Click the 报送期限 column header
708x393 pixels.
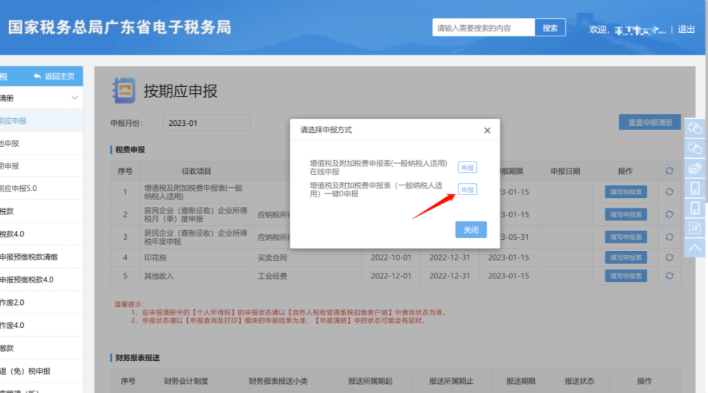[521, 381]
